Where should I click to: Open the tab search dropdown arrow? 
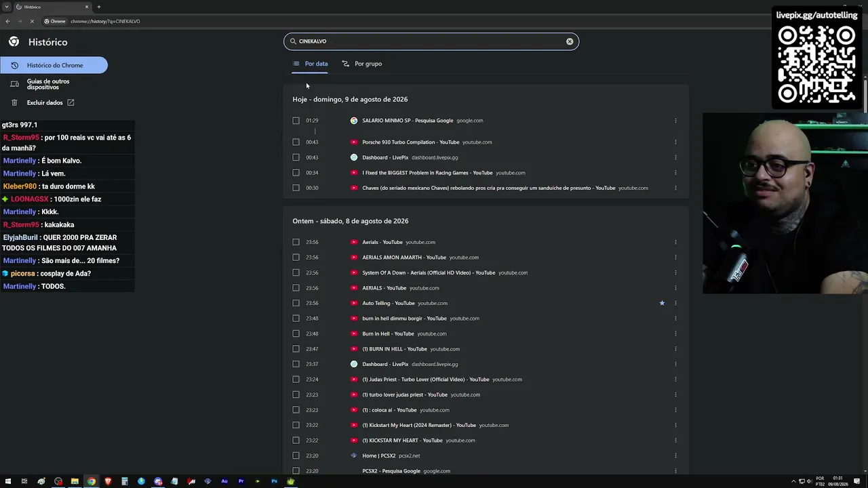coord(7,7)
